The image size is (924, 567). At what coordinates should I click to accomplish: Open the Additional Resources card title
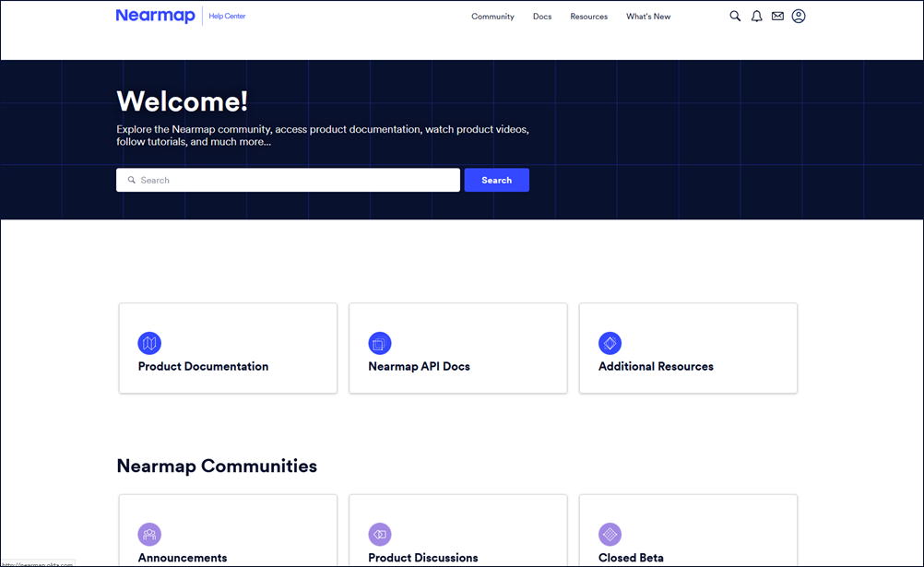656,366
